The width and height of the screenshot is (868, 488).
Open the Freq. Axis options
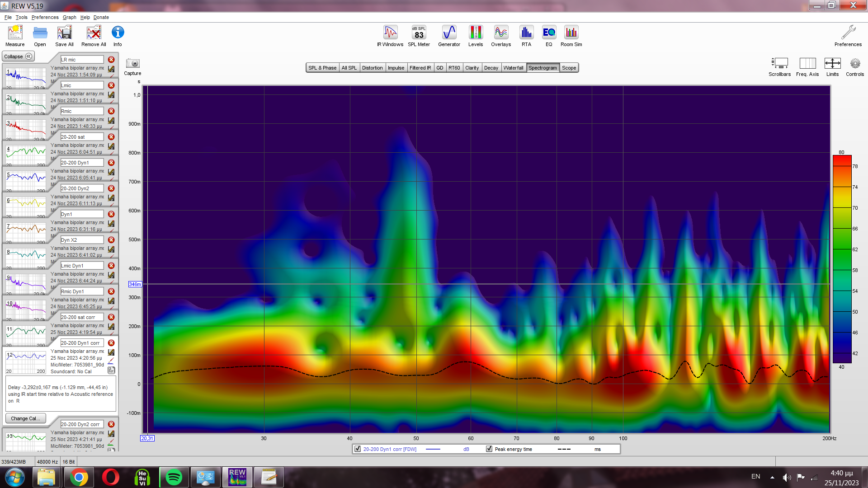point(807,64)
